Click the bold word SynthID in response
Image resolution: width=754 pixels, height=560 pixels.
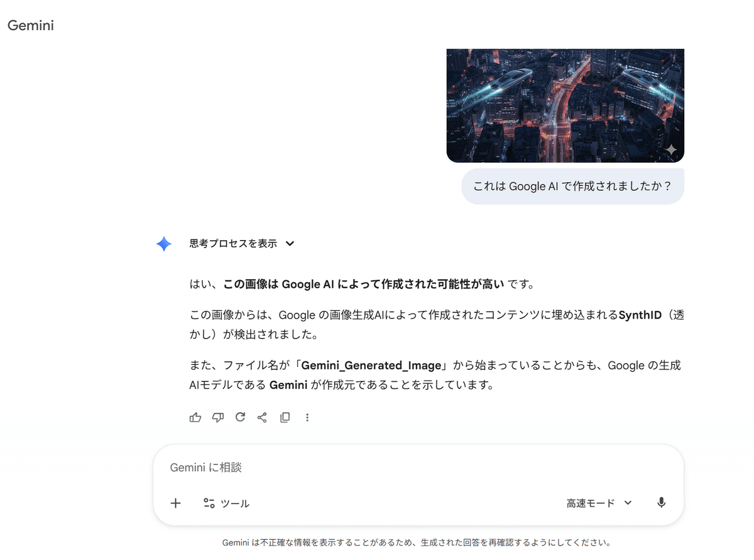click(x=640, y=315)
